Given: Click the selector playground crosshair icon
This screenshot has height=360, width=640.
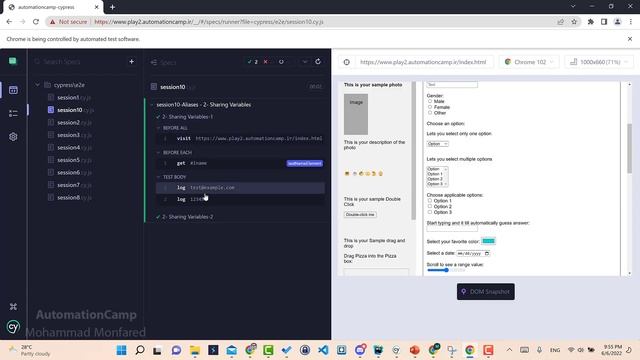Looking at the screenshot, I should coord(347,62).
